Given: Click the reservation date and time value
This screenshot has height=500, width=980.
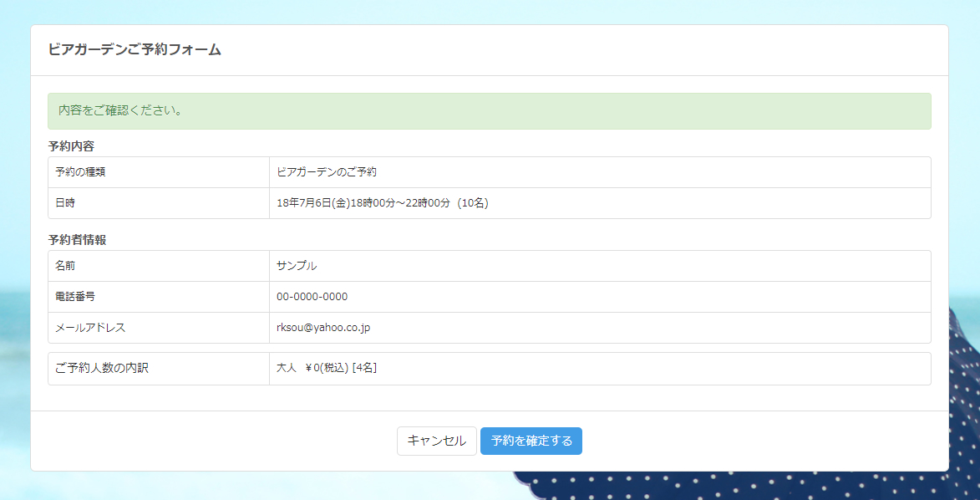Looking at the screenshot, I should (363, 203).
